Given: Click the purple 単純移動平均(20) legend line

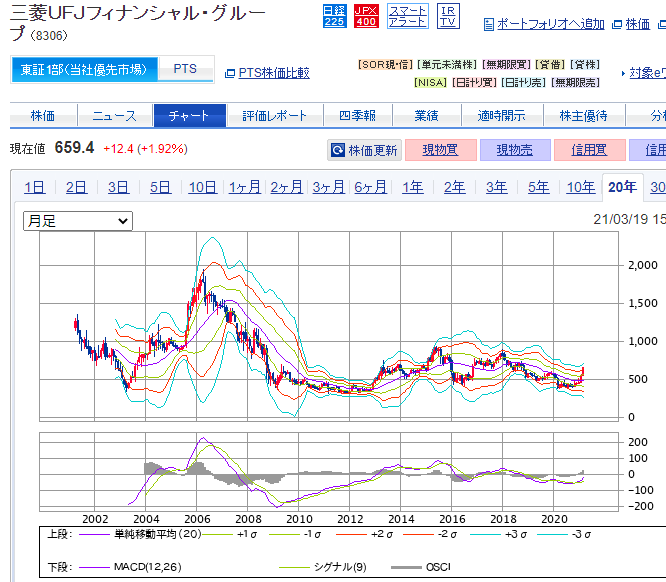Looking at the screenshot, I should click(x=95, y=535).
